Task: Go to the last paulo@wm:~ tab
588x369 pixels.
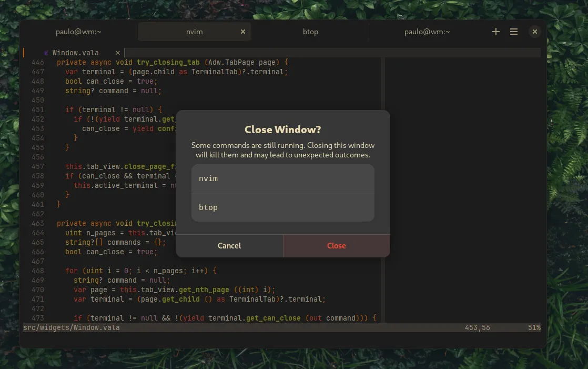Action: point(427,32)
